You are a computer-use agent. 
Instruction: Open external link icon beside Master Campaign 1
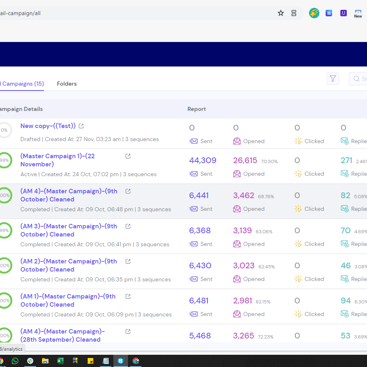[x=128, y=156]
